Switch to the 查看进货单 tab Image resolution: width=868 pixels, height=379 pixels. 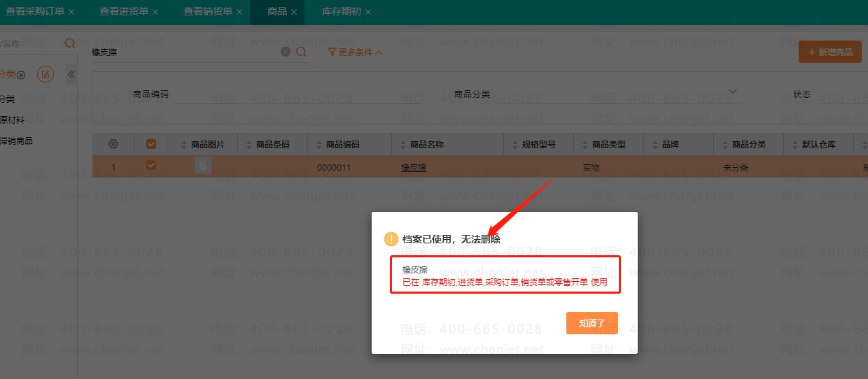[124, 12]
